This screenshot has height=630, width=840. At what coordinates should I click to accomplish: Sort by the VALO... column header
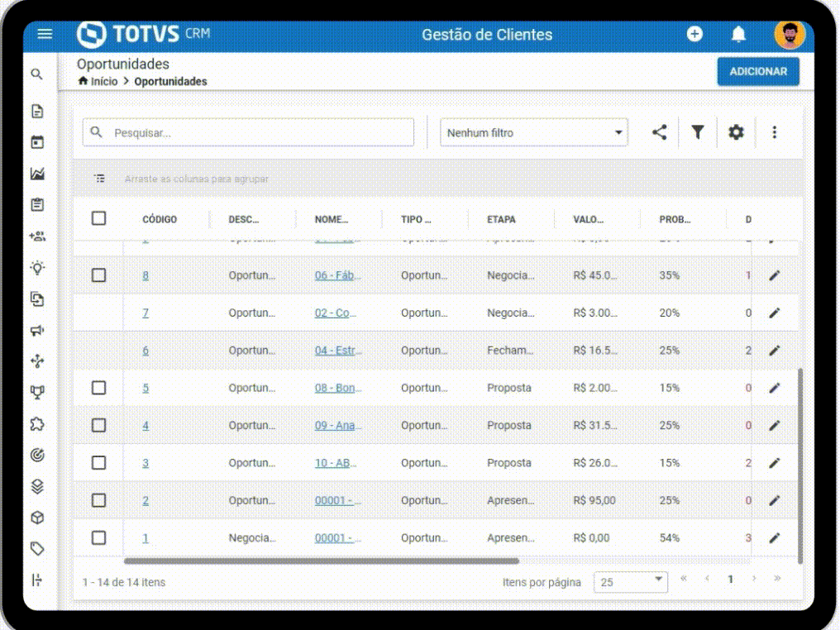[588, 220]
